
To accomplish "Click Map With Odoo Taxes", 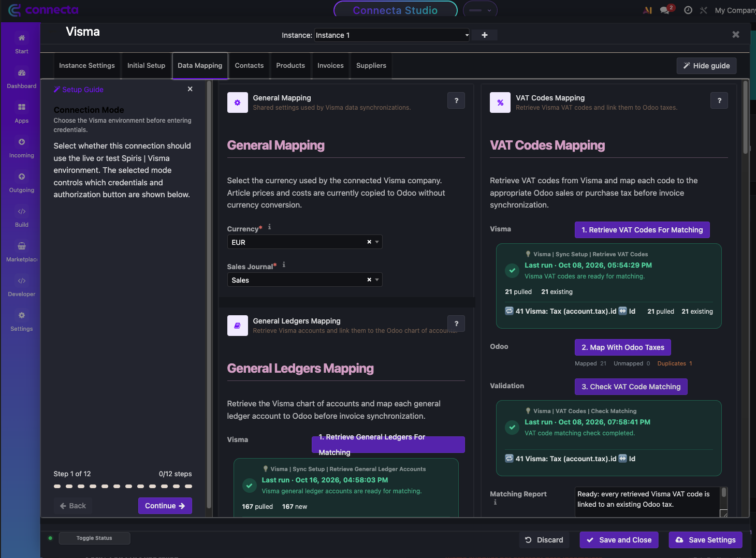I will 623,347.
